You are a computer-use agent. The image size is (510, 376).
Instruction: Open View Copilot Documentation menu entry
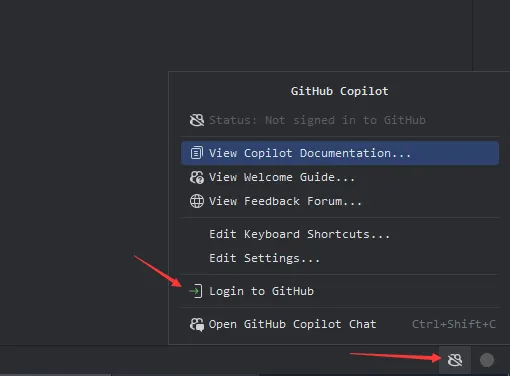(x=340, y=153)
